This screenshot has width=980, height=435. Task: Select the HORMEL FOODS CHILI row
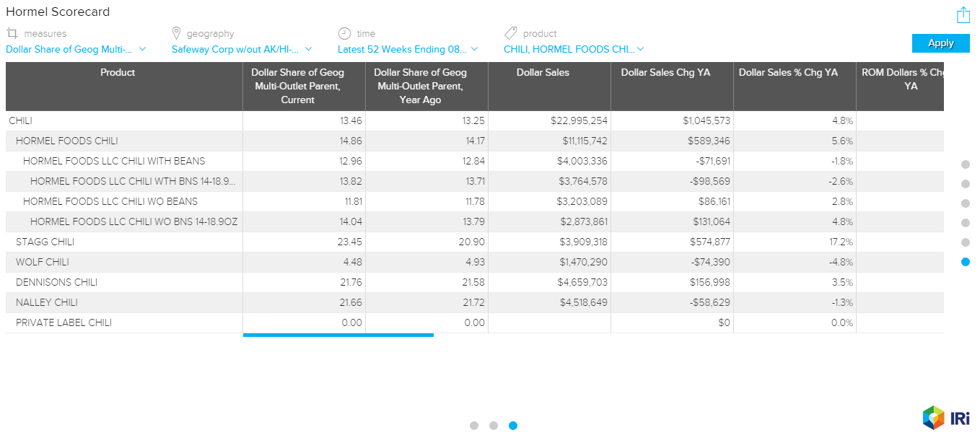pos(66,141)
